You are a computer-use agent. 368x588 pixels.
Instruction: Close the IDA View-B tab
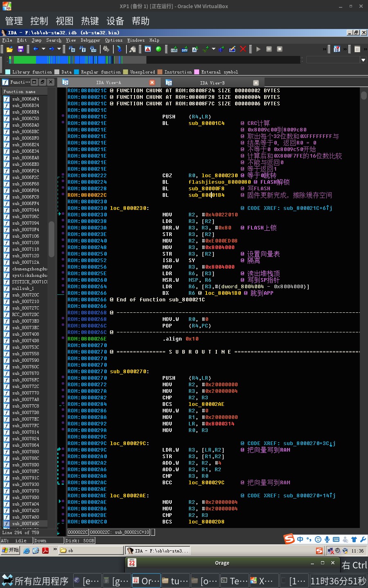coord(256,82)
